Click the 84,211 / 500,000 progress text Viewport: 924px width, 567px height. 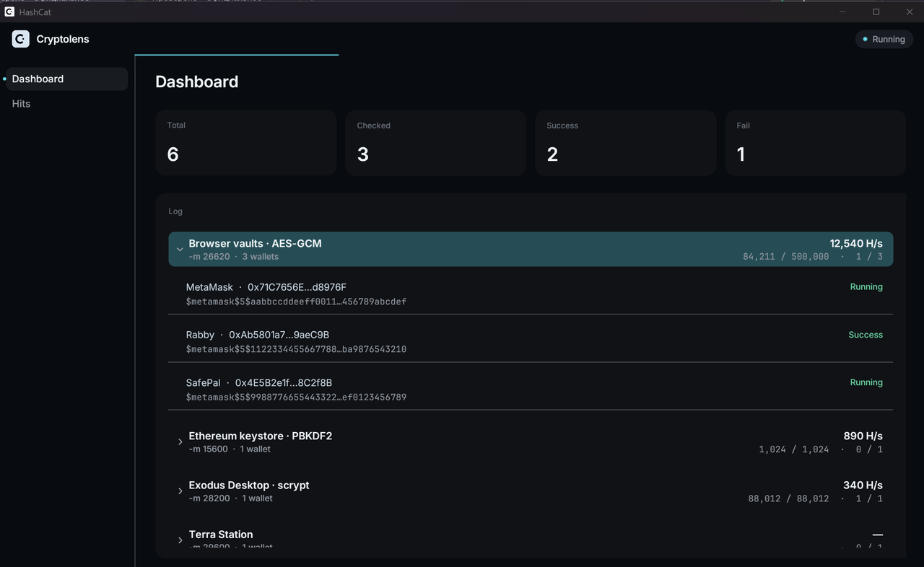coord(785,257)
